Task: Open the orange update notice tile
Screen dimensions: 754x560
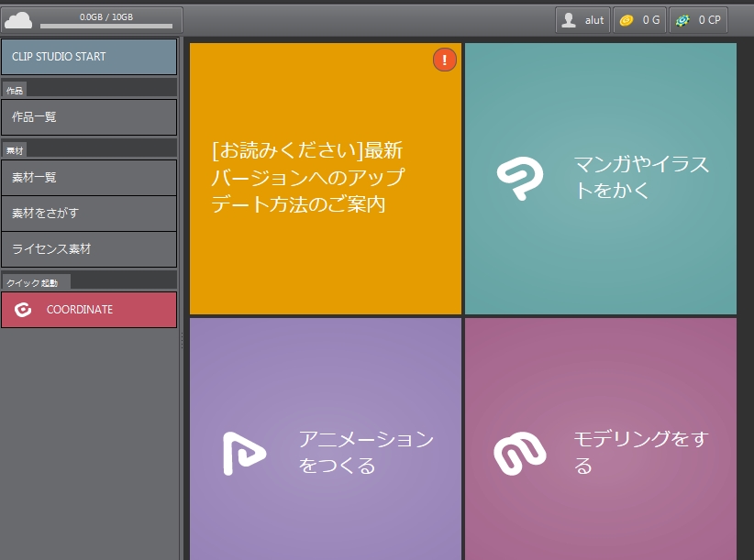Action: click(x=325, y=179)
